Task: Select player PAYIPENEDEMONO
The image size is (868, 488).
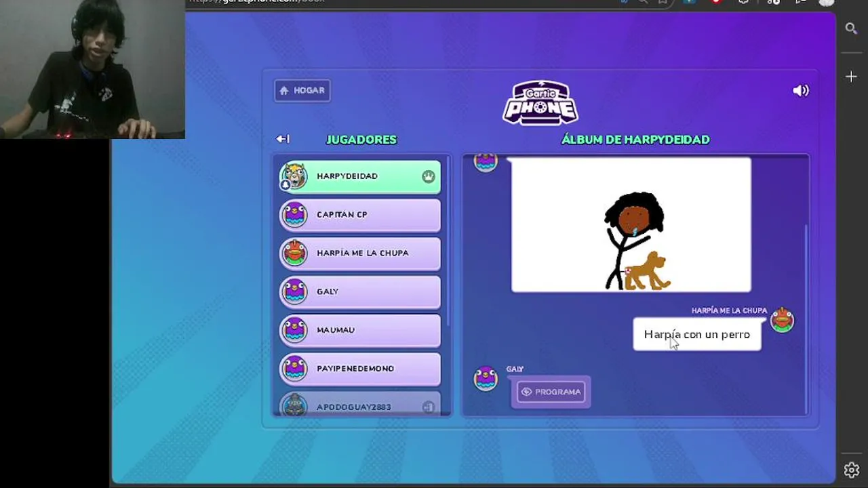Action: 360,369
